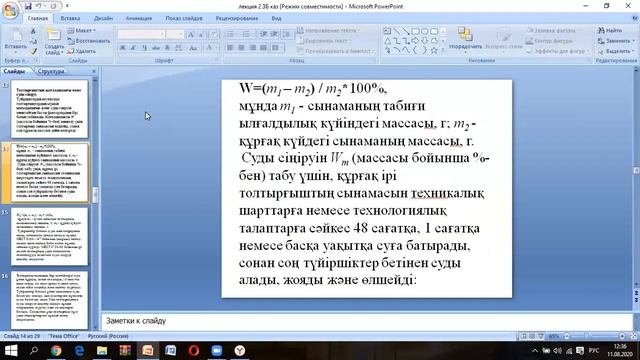The width and height of the screenshot is (640, 360).
Task: Toggle underline formatting (Ч)
Action: click(x=144, y=48)
